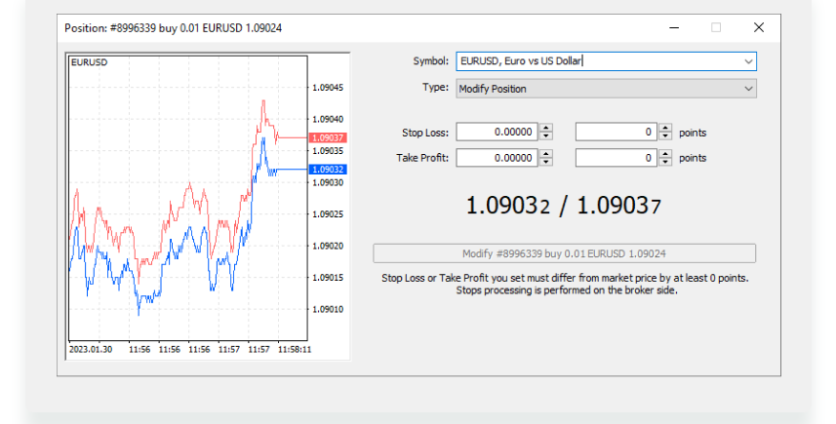Screen dimensions: 836x424
Task: Focus the Take Profit points field
Action: (x=616, y=158)
